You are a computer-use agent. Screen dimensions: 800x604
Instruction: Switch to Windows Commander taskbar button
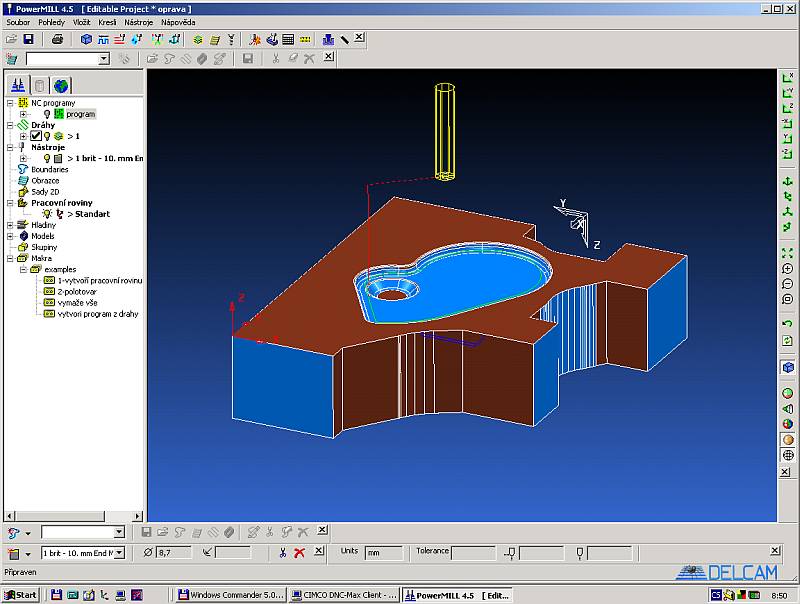tap(231, 595)
